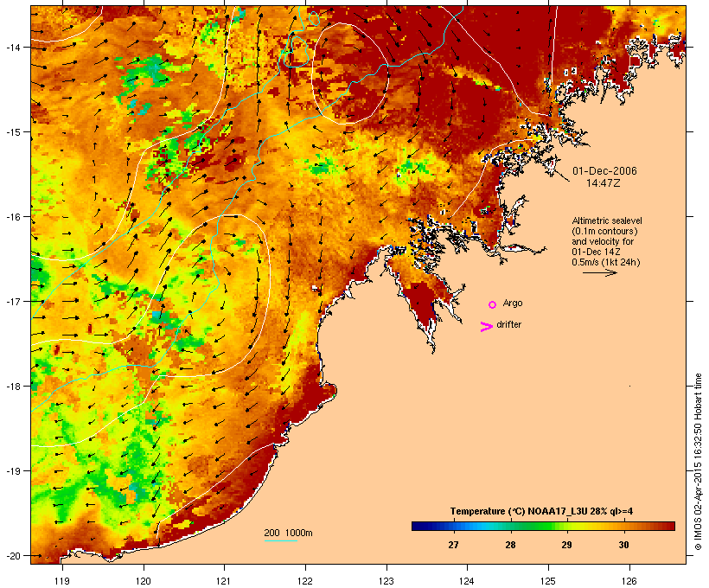Viewport: 709px width, 588px height.
Task: Click the 'and velocity for' text
Action: click(x=603, y=241)
